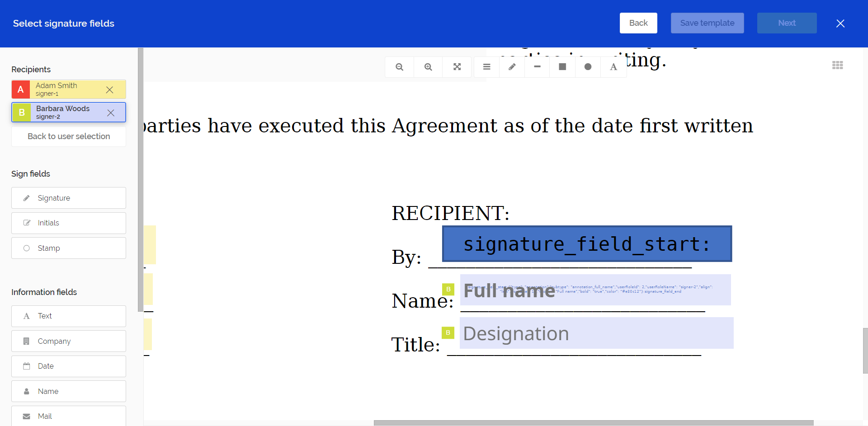Viewport: 868px width, 426px height.
Task: Click the Back to user selection button
Action: [69, 136]
